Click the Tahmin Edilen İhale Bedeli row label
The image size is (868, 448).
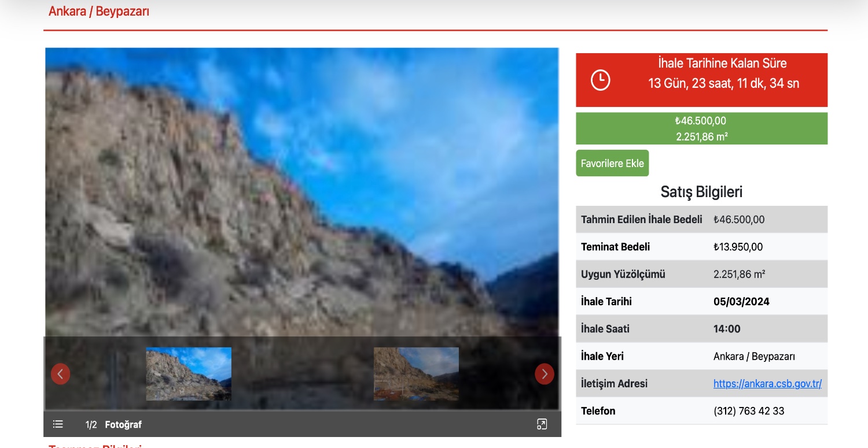pyautogui.click(x=641, y=220)
